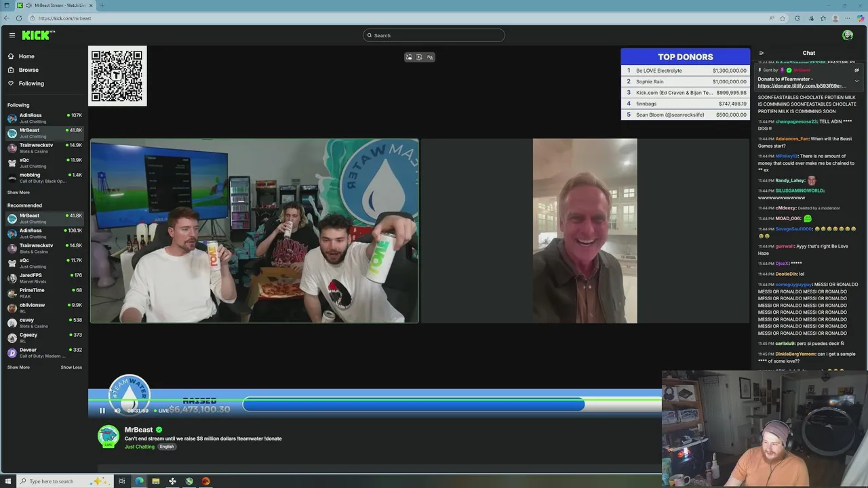Image resolution: width=868 pixels, height=488 pixels.
Task: Open browser extensions icon
Action: 797,18
